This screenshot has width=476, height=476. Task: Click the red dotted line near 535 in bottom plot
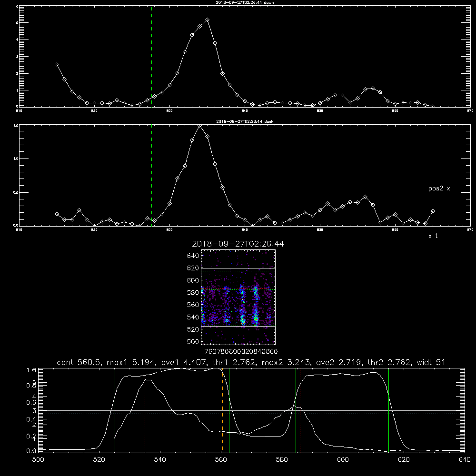[145, 410]
